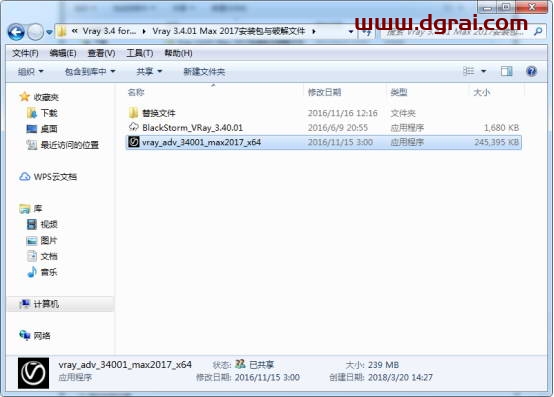Open 收藏夹 in navigation pane
This screenshot has height=397, width=554.
tap(46, 97)
